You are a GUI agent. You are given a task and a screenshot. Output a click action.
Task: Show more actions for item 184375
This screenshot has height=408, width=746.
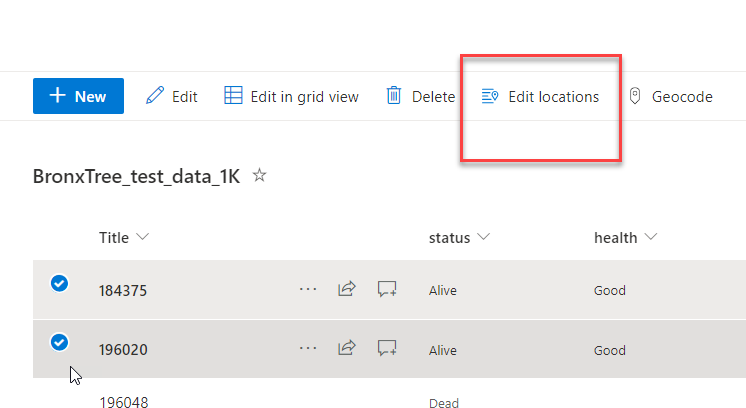coord(308,290)
